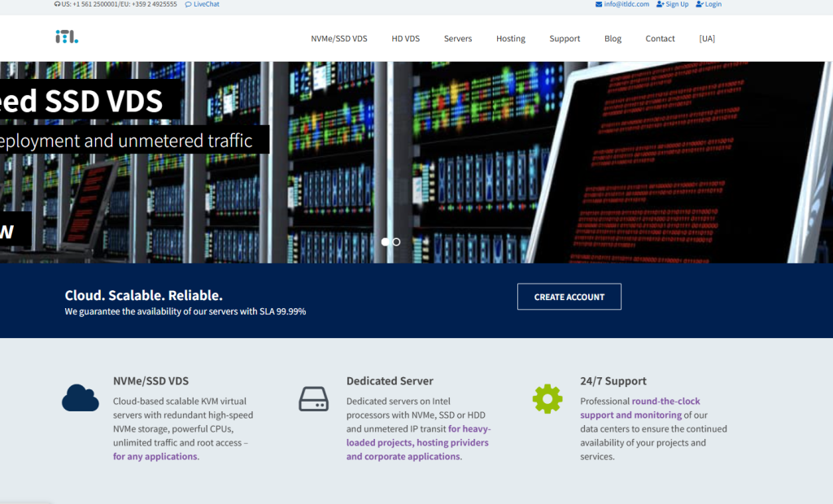The height and width of the screenshot is (504, 833).
Task: Go to the Blog page
Action: click(x=613, y=39)
